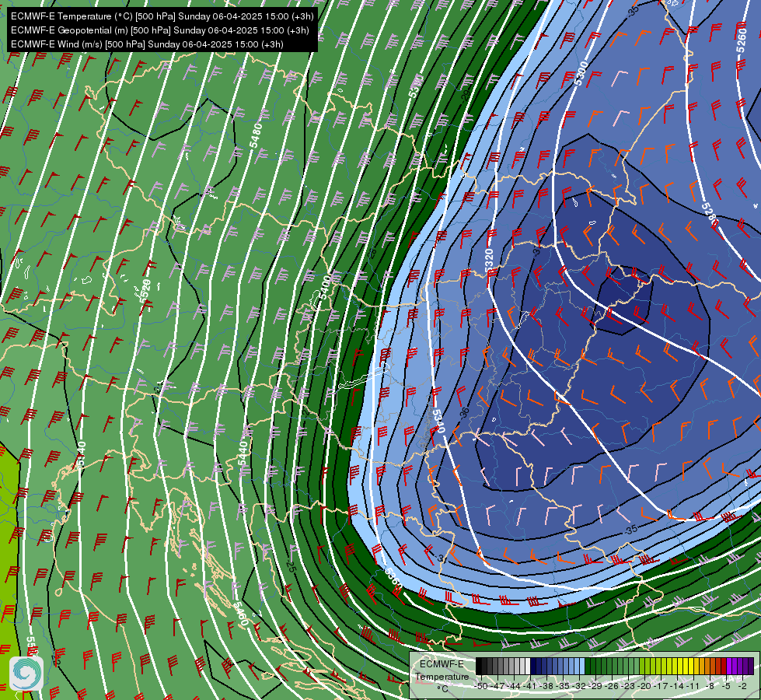This screenshot has width=761, height=700.
Task: Click the -29 isotherm label
Action: pyautogui.click(x=466, y=95)
